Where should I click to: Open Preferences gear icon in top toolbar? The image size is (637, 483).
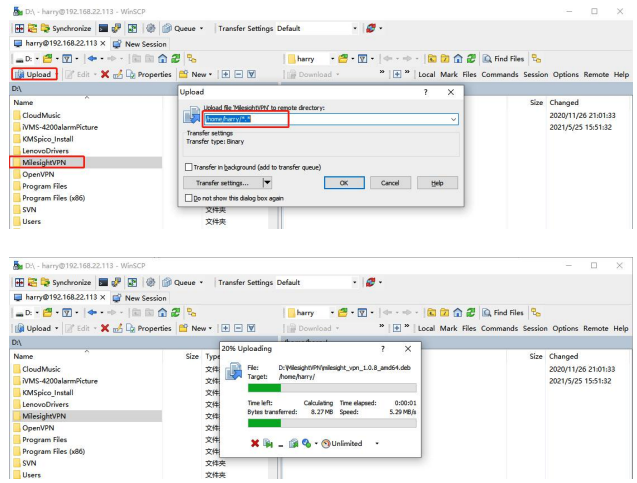pos(151,28)
